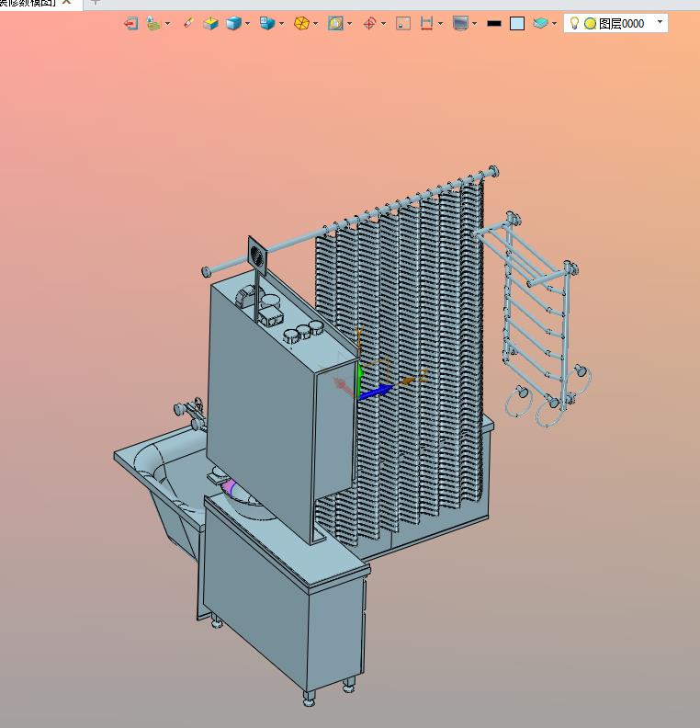Click the grey square window icon
Image resolution: width=700 pixels, height=728 pixels.
point(403,23)
